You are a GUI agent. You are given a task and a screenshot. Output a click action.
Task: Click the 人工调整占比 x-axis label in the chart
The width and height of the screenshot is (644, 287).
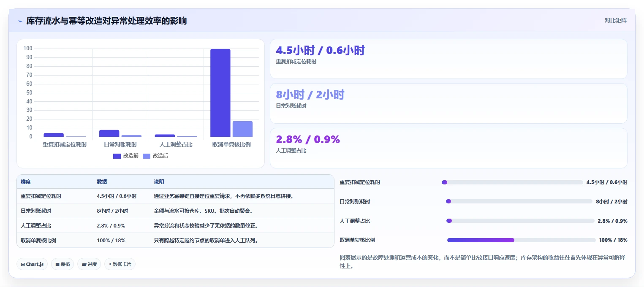176,144
